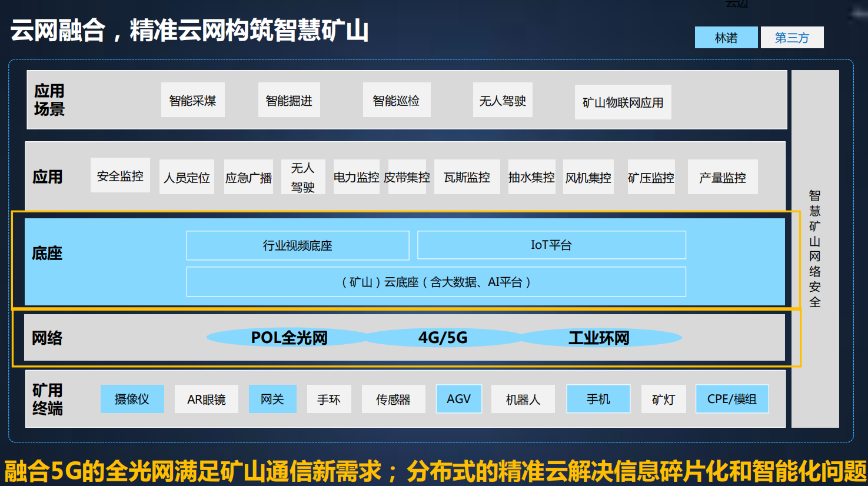Click the 智慧矿山网络安全 vertical bar

814,248
